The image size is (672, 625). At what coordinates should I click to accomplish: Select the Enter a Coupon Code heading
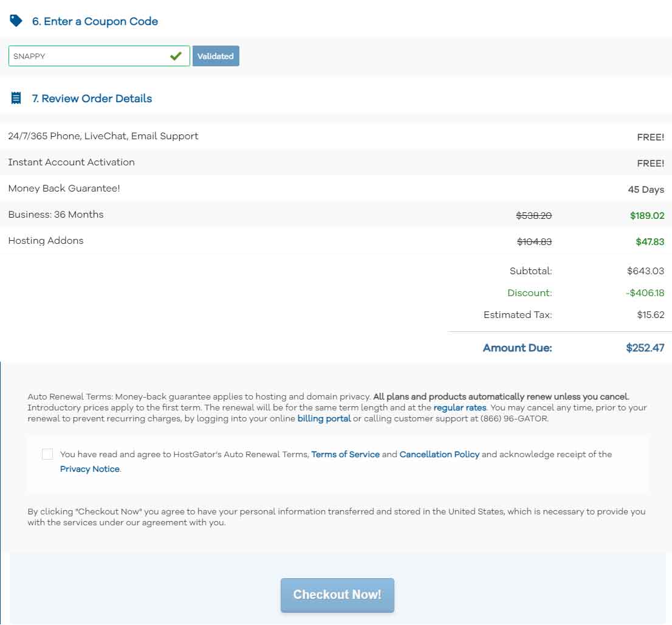coord(95,21)
